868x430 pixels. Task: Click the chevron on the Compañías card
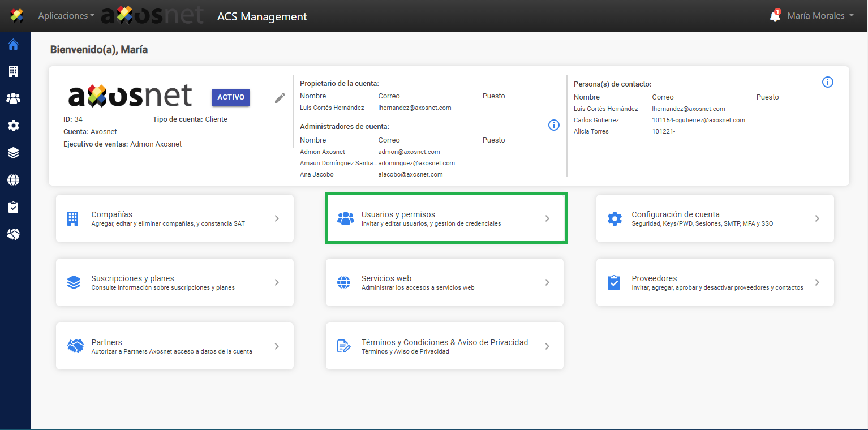277,218
